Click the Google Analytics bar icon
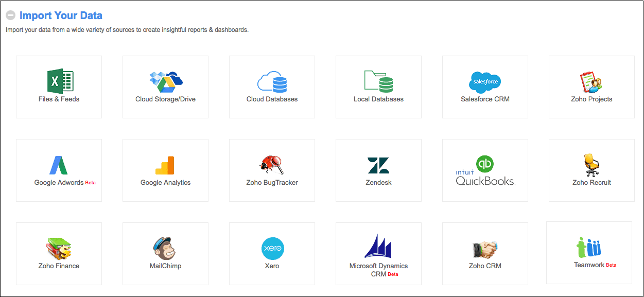The width and height of the screenshot is (644, 297). 165,165
